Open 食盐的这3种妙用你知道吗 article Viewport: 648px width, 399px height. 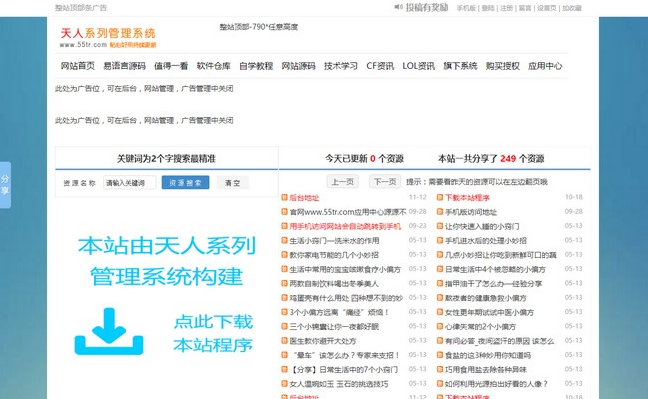pos(488,355)
